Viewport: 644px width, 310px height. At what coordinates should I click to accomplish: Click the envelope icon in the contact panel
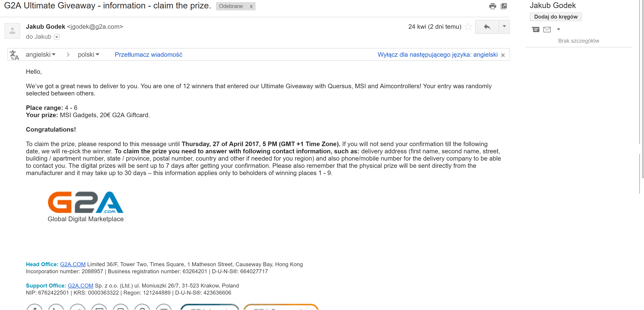pos(547,30)
